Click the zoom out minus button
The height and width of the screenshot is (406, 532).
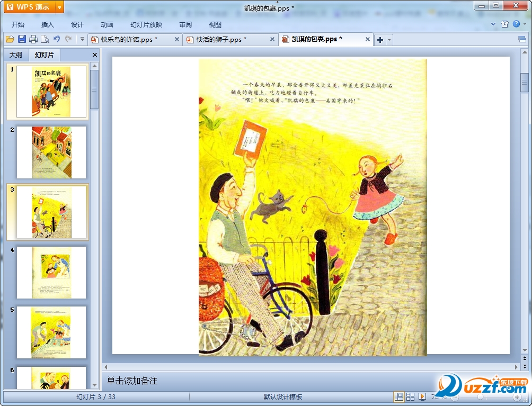(455, 397)
